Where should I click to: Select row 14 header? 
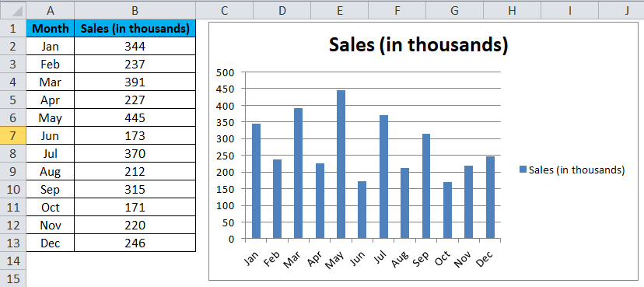coord(12,261)
